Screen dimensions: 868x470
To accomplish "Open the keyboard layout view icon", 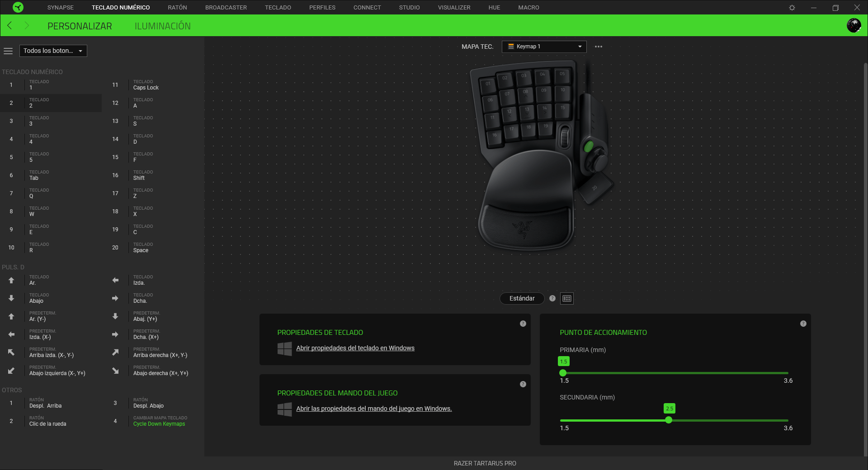I will [x=567, y=298].
